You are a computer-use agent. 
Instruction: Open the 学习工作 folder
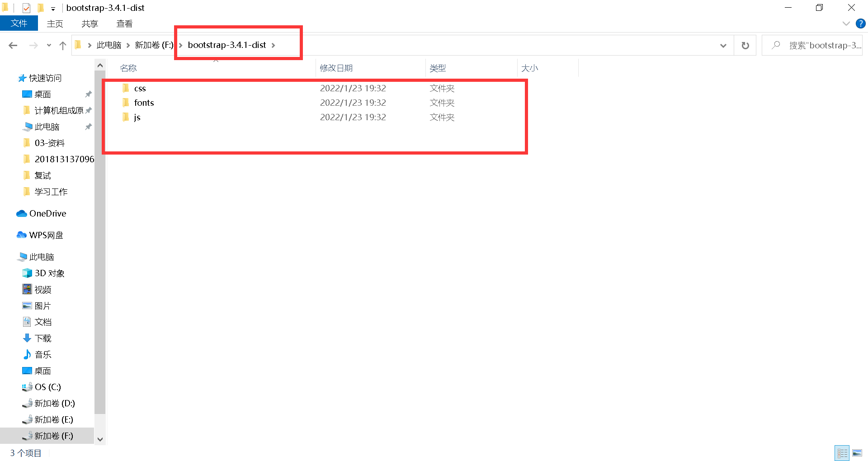51,192
